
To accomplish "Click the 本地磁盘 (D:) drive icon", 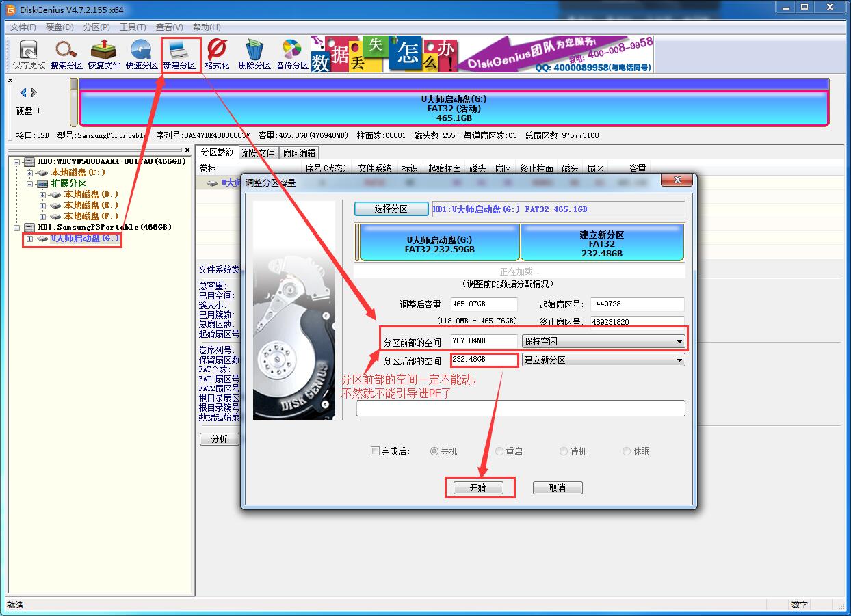I will coord(55,195).
